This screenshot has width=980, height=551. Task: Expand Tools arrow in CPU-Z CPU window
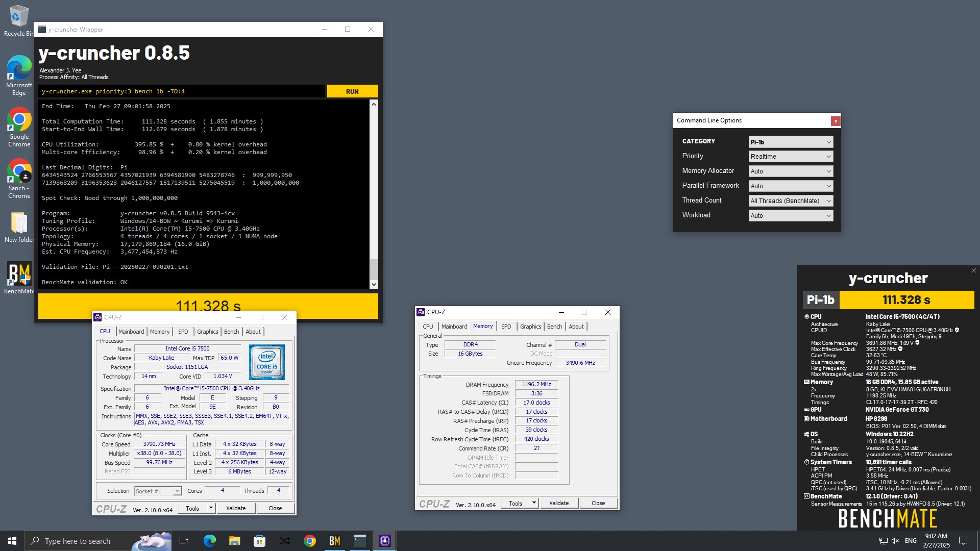(211, 508)
